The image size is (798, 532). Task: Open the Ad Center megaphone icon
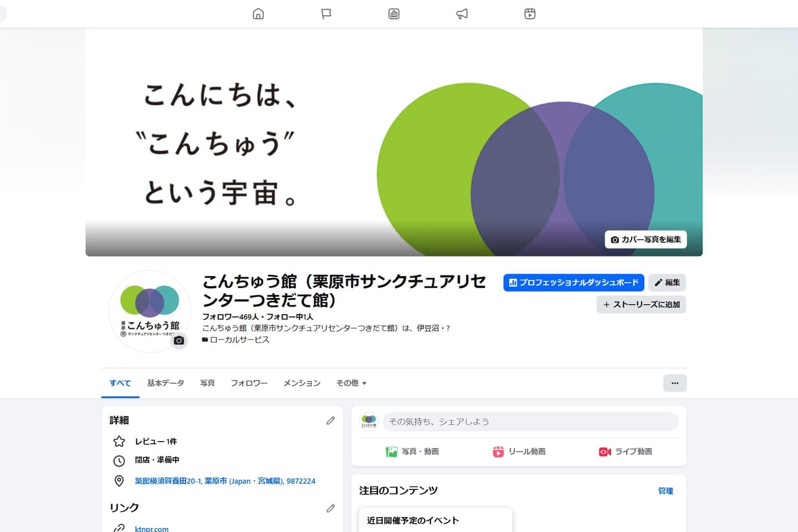(x=462, y=14)
